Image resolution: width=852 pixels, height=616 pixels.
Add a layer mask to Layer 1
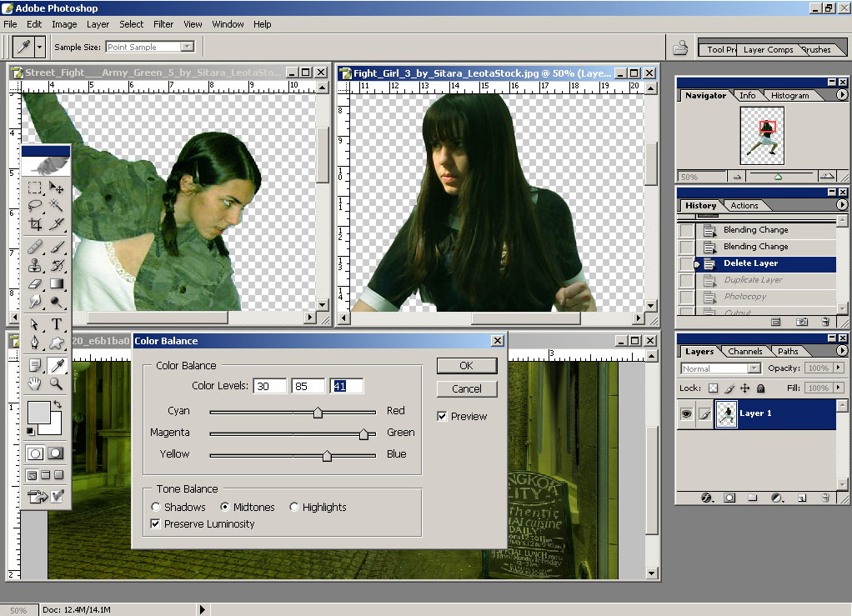pyautogui.click(x=729, y=498)
